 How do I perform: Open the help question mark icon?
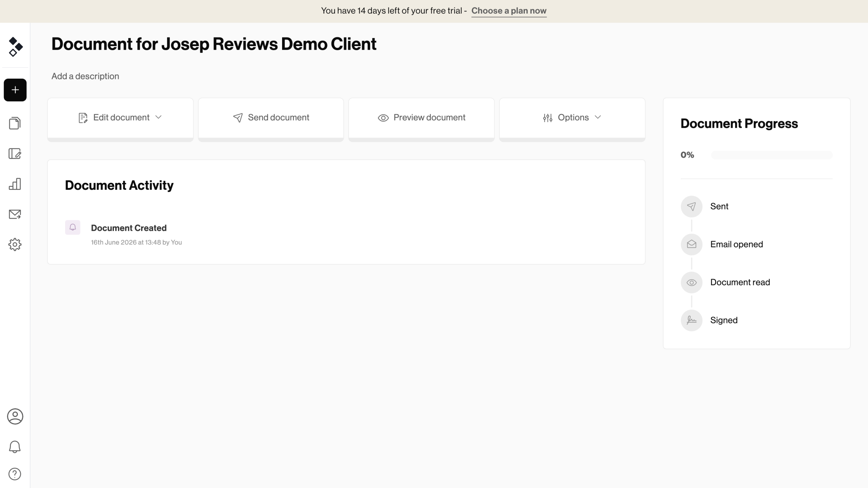(15, 474)
